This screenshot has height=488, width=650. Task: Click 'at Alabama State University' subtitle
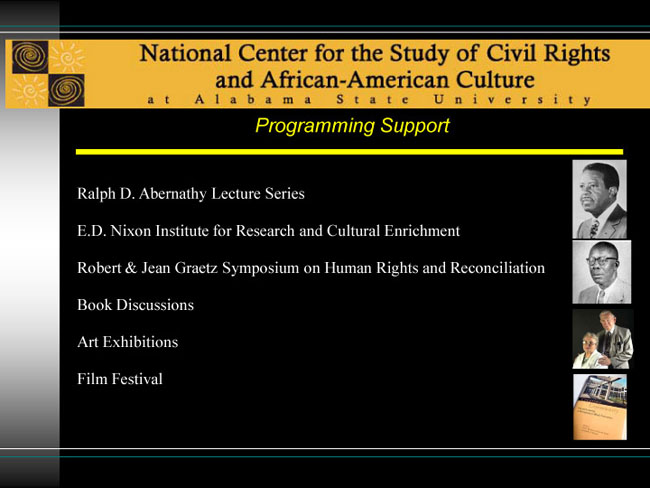click(x=369, y=100)
